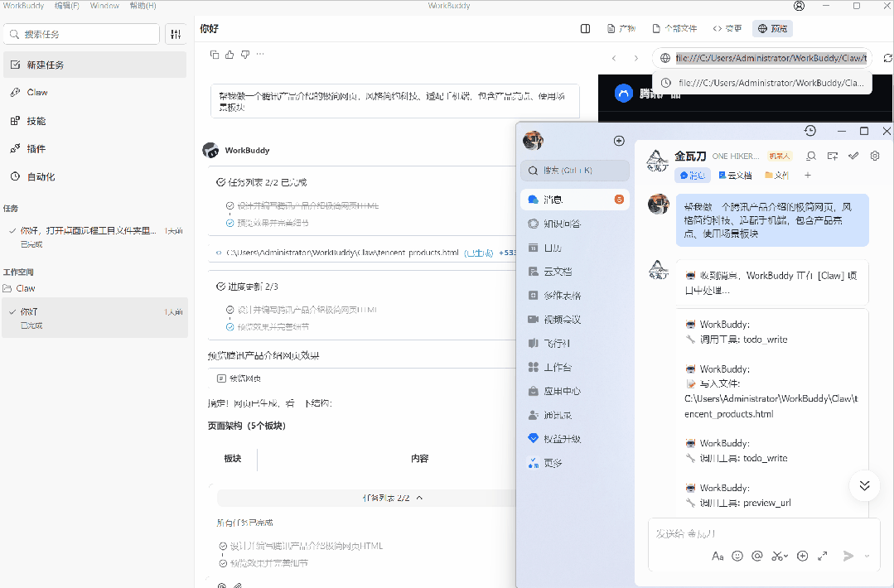
Task: Toggle the split panel layout icon
Action: click(585, 28)
